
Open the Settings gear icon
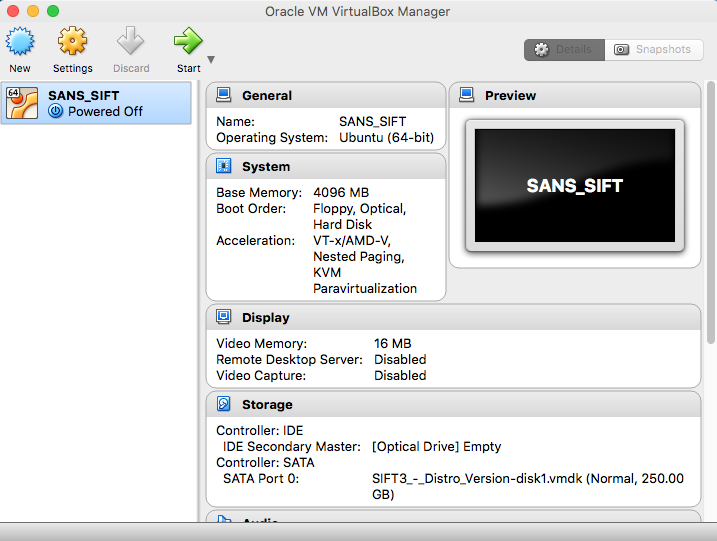[x=72, y=43]
